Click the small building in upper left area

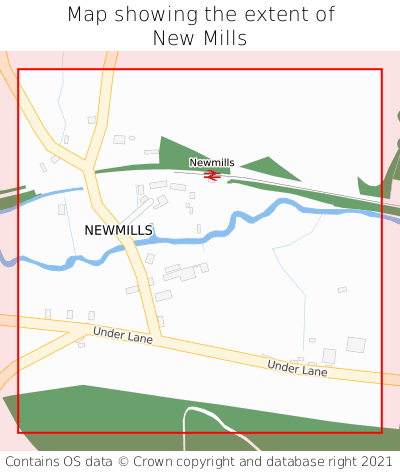pyautogui.click(x=92, y=120)
